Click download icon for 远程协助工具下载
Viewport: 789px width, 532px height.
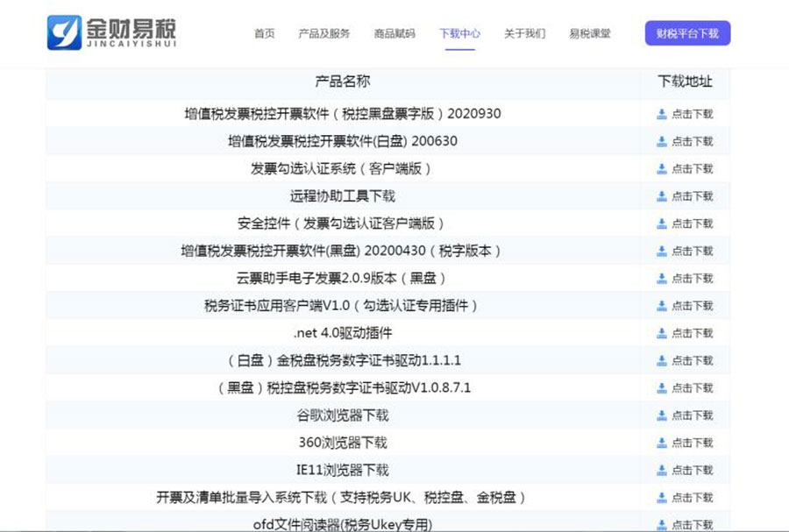tap(662, 196)
